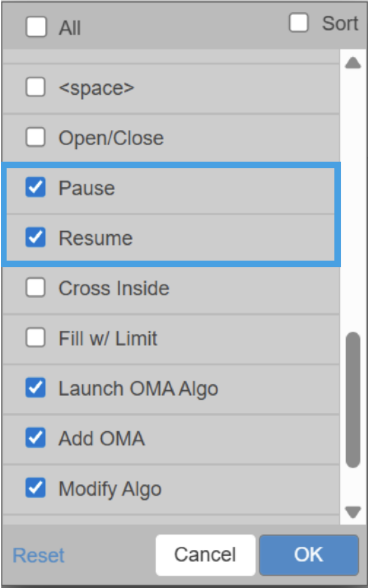Untick the Modify Algo checkbox

(x=35, y=489)
